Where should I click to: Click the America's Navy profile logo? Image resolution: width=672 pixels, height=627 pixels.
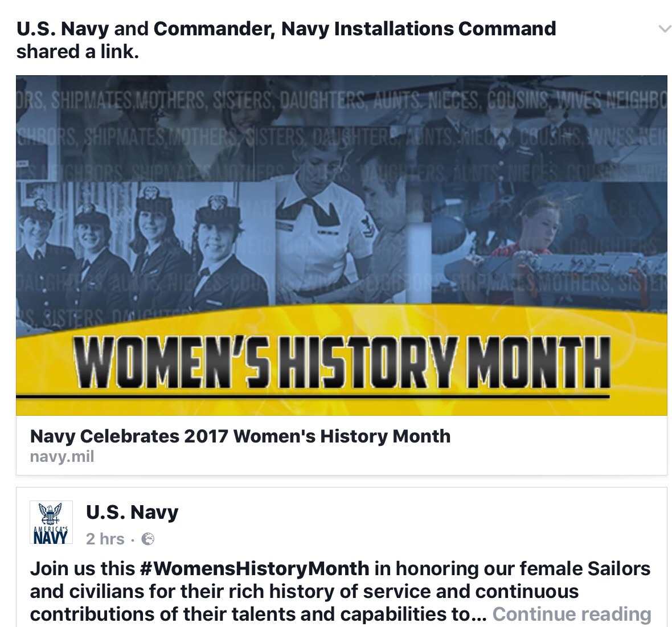51,522
